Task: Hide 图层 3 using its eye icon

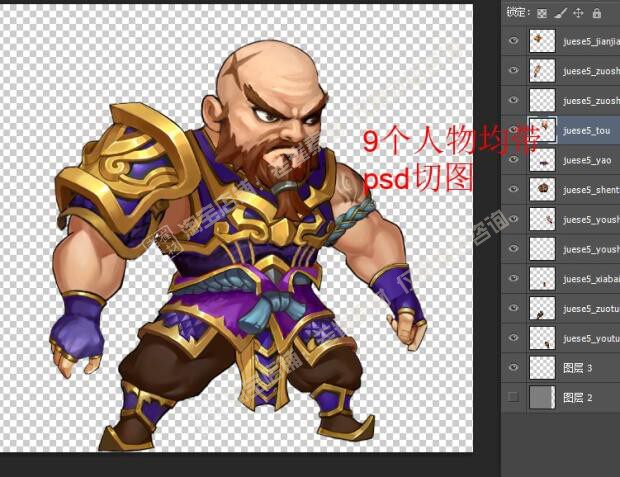Action: (514, 367)
